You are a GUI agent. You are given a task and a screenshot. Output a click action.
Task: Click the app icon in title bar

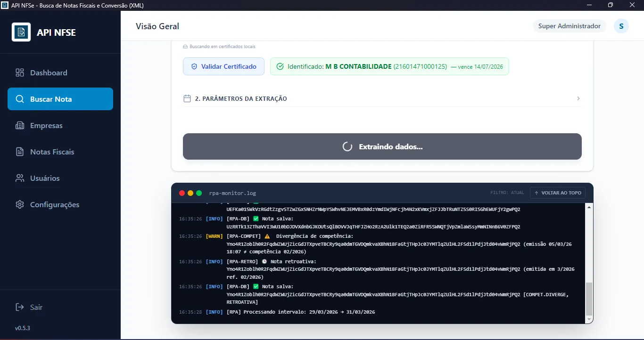(5, 5)
